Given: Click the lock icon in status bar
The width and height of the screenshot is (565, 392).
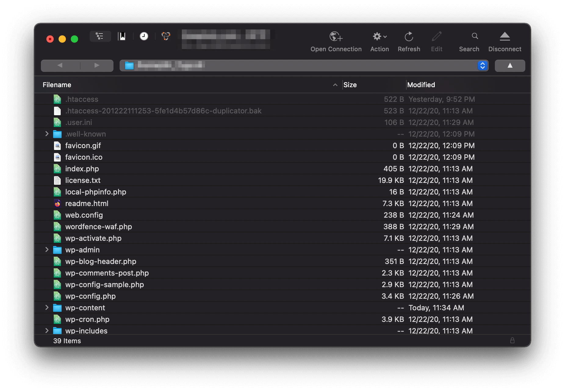Looking at the screenshot, I should (512, 340).
